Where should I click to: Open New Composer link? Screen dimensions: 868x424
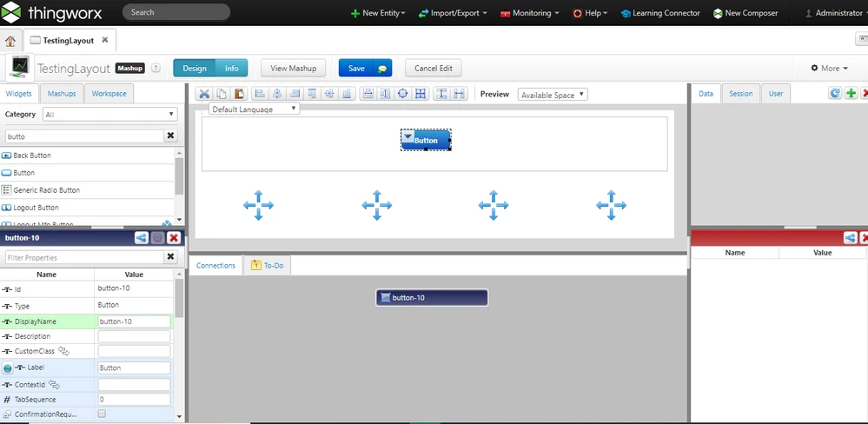745,13
